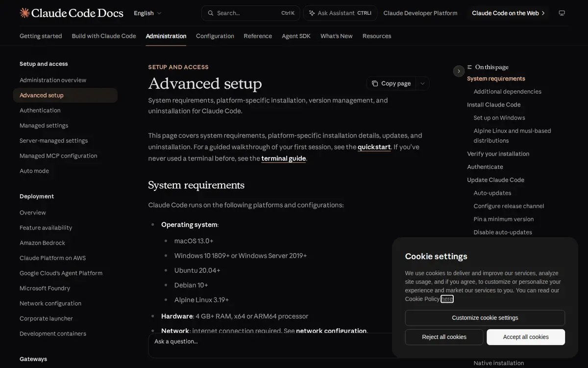Open Development containers page
The height and width of the screenshot is (368, 588).
tap(53, 334)
